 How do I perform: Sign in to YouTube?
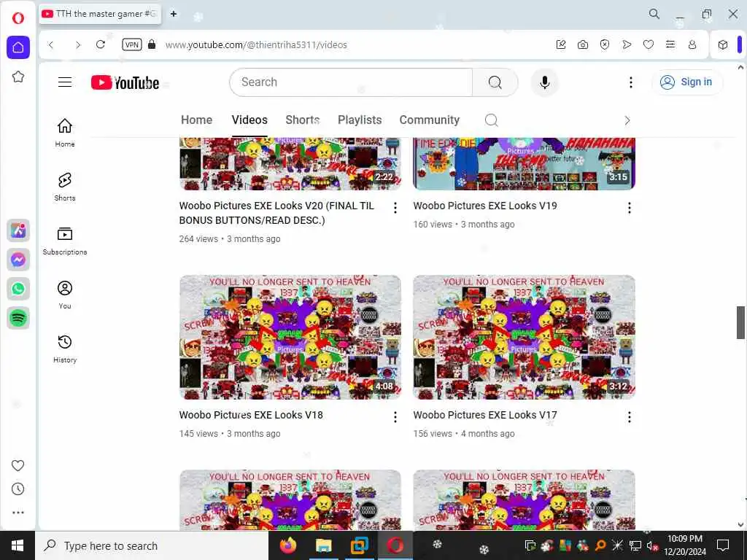point(686,82)
